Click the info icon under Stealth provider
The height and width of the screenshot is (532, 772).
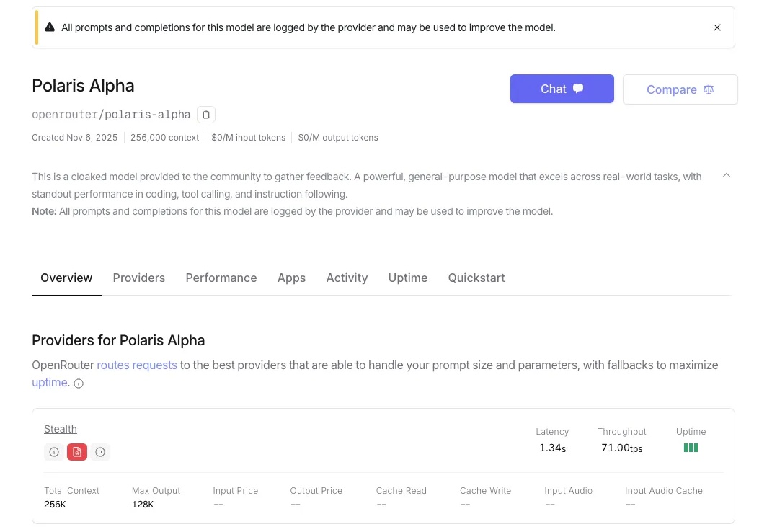point(53,452)
